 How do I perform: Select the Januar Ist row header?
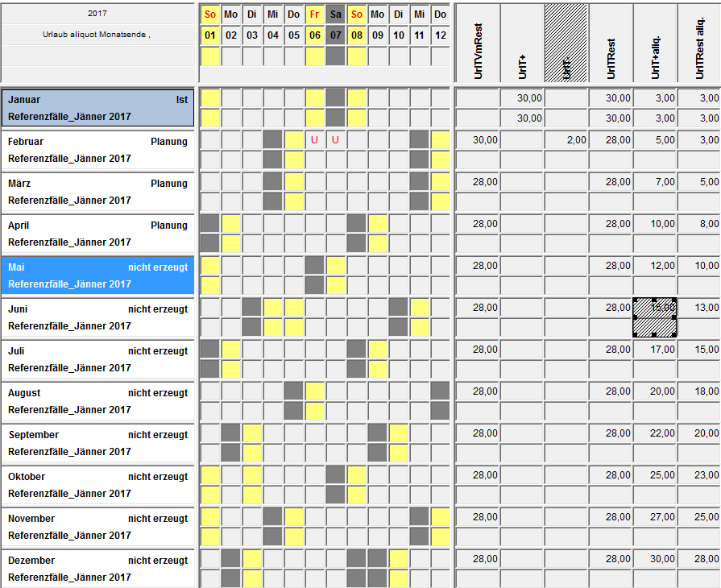pyautogui.click(x=97, y=108)
